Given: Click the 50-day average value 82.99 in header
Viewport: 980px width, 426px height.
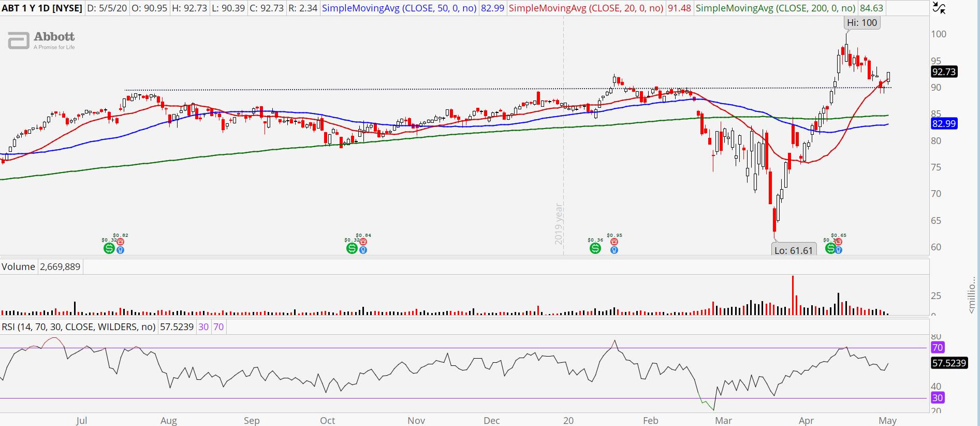Looking at the screenshot, I should coord(492,8).
